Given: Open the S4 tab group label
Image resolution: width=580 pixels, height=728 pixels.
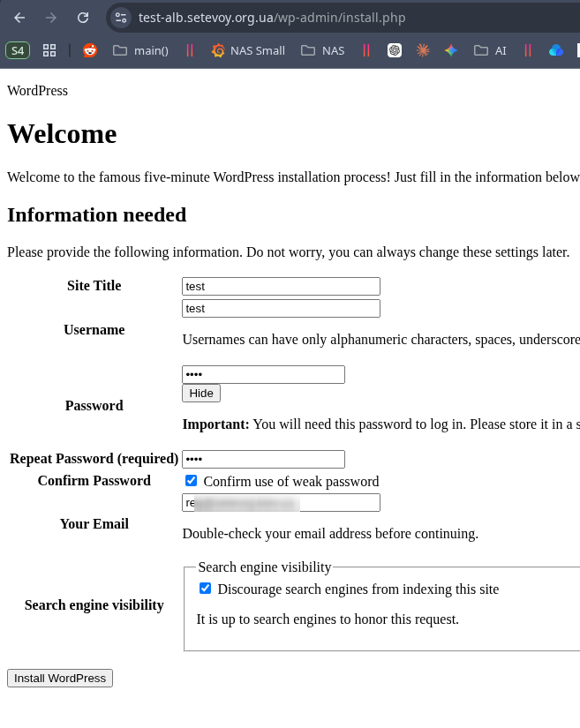Looking at the screenshot, I should [18, 50].
